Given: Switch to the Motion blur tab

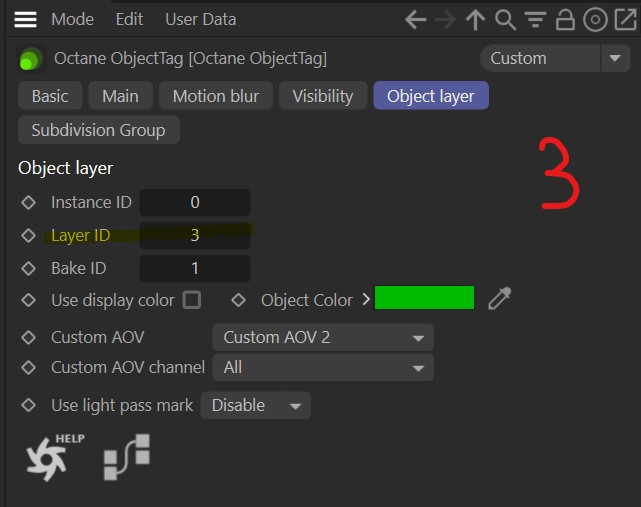Looking at the screenshot, I should tap(216, 96).
